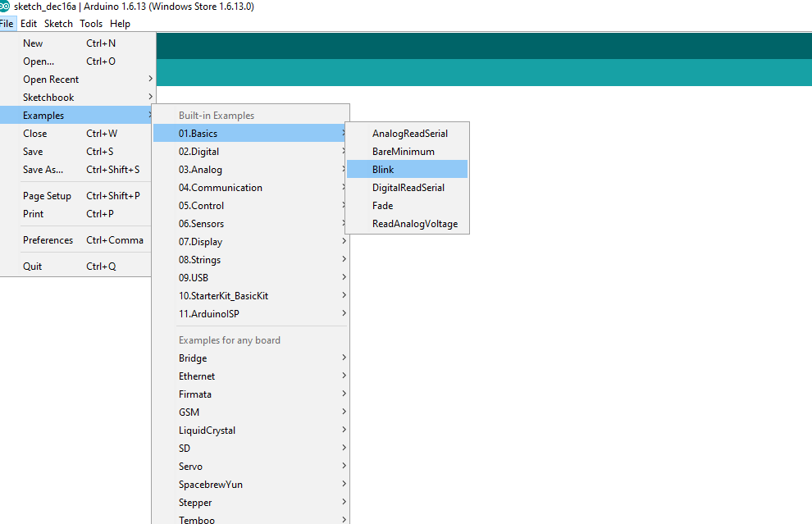Expand the Open Recent submenu
The width and height of the screenshot is (812, 524).
coord(51,80)
